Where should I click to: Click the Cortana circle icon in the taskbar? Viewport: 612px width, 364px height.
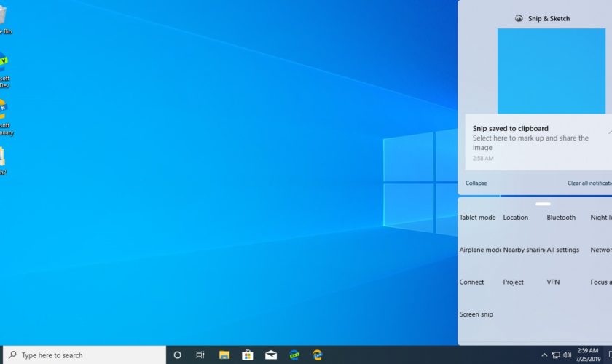[177, 355]
